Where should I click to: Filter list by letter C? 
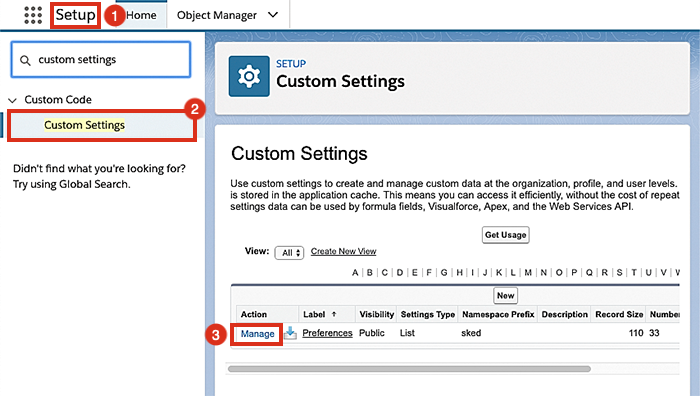pyautogui.click(x=385, y=272)
